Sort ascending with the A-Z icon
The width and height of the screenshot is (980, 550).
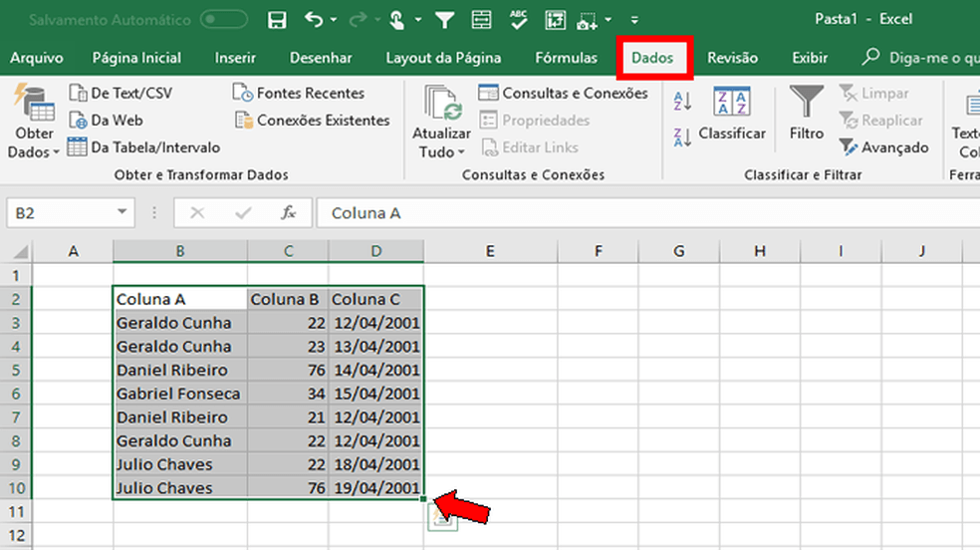[682, 101]
